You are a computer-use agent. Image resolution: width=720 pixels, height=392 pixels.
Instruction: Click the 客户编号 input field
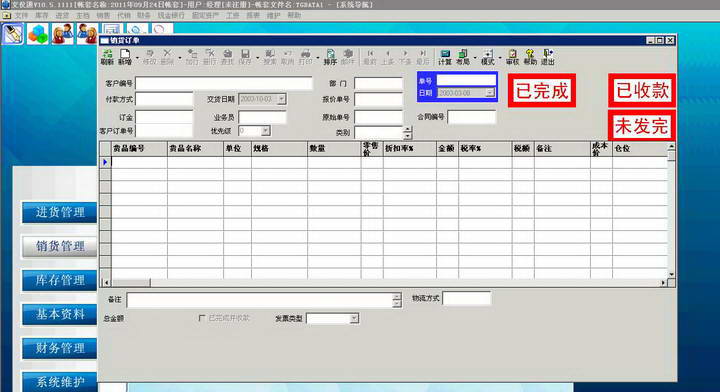(224, 83)
